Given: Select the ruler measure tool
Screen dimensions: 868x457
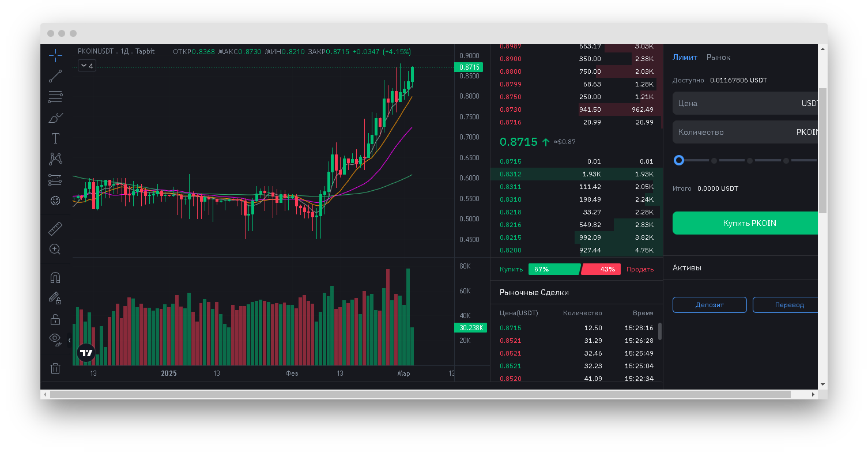Looking at the screenshot, I should 55,229.
